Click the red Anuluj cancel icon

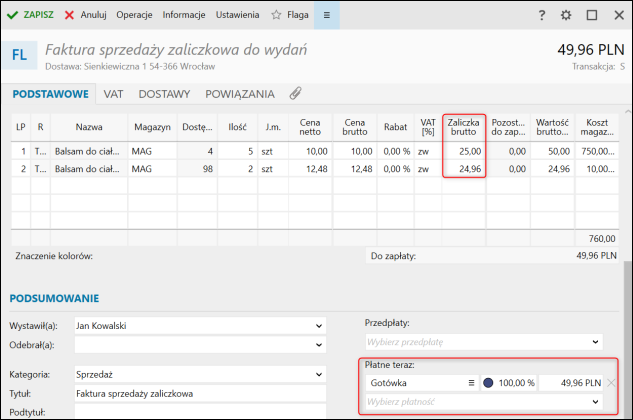pos(69,16)
